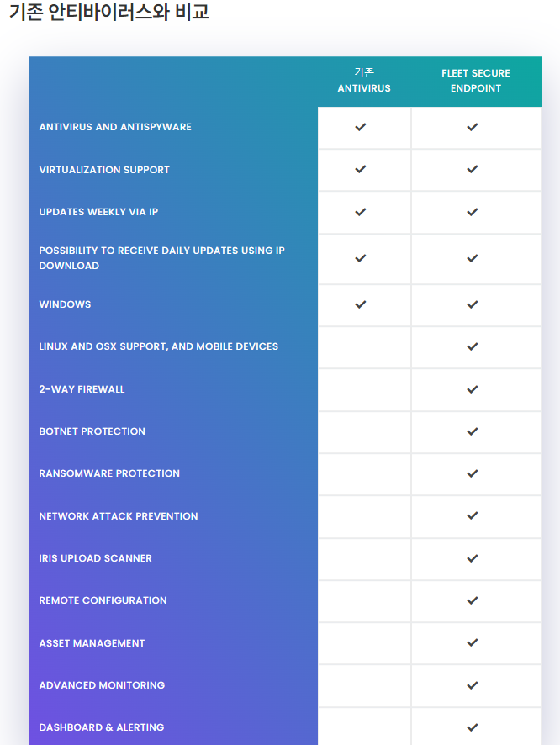Click 기존 Antivirus checkmark for Virtualization Support
The image size is (560, 745).
click(x=361, y=169)
